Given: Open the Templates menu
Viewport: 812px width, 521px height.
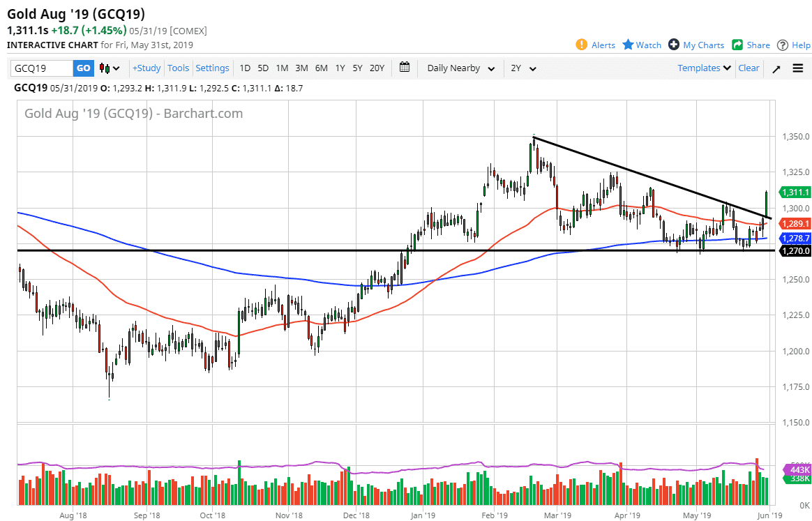Looking at the screenshot, I should (704, 68).
